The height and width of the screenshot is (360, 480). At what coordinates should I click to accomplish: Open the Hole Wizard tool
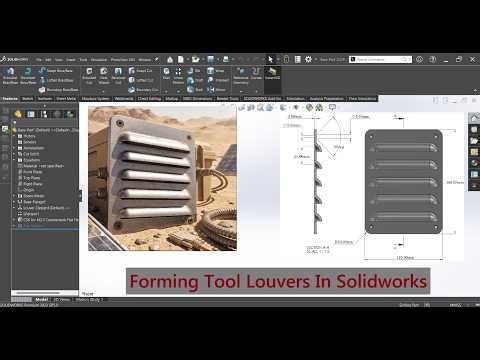point(104,75)
